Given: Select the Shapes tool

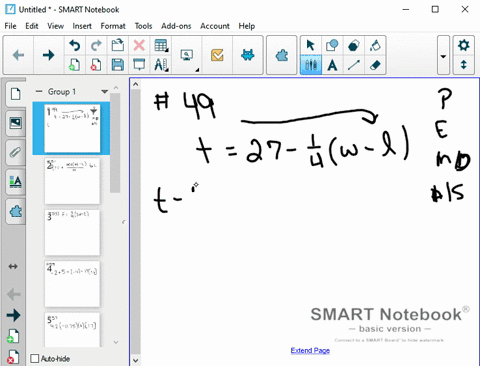Looking at the screenshot, I should point(332,45).
